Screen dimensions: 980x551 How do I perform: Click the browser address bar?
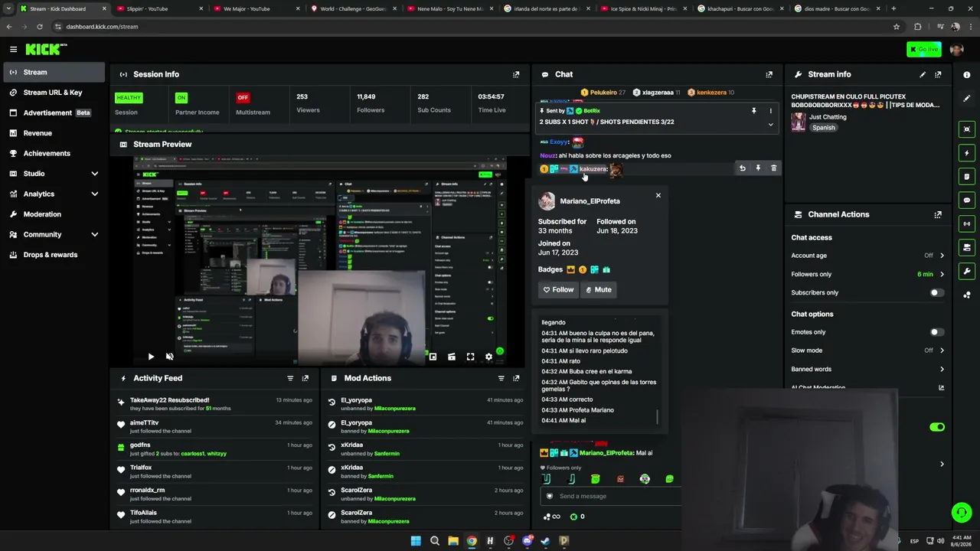[475, 27]
